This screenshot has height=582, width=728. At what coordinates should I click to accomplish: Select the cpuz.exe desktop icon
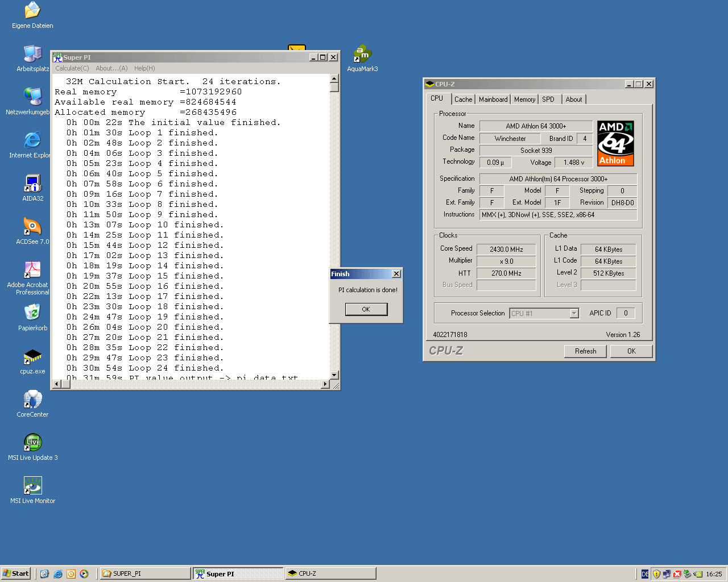pyautogui.click(x=32, y=361)
